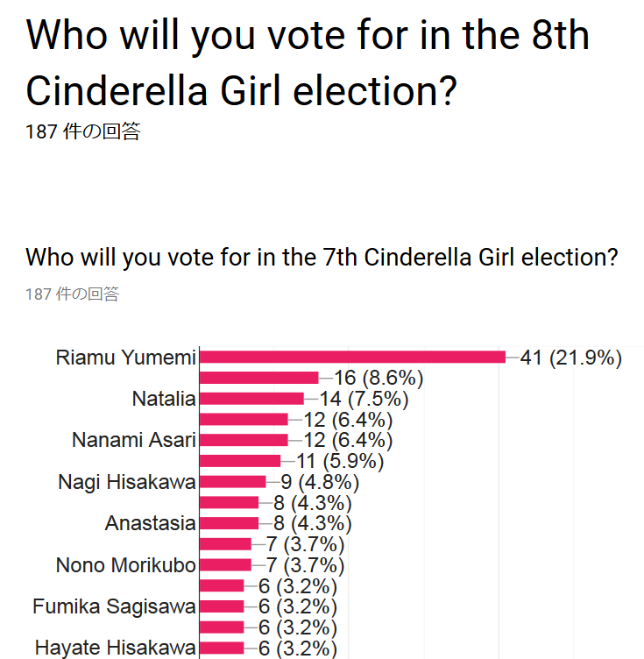Screen dimensions: 644x659
Task: Click the gray 187 responses count text
Action: 72,294
